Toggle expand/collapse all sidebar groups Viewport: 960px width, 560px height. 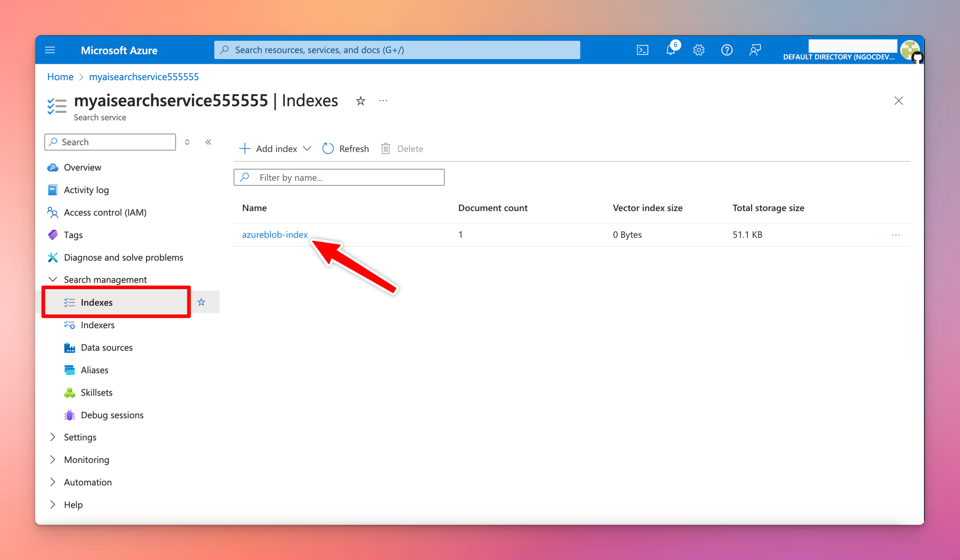pos(187,142)
